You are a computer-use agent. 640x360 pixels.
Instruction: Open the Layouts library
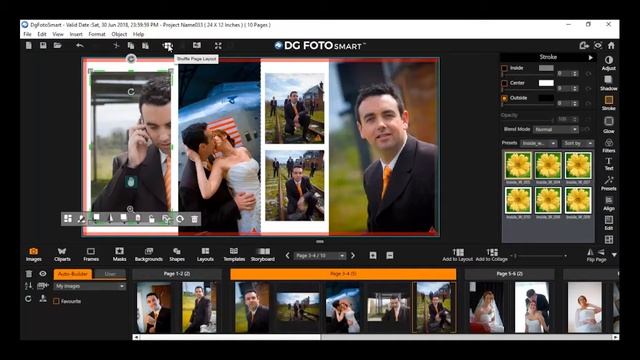(x=205, y=254)
